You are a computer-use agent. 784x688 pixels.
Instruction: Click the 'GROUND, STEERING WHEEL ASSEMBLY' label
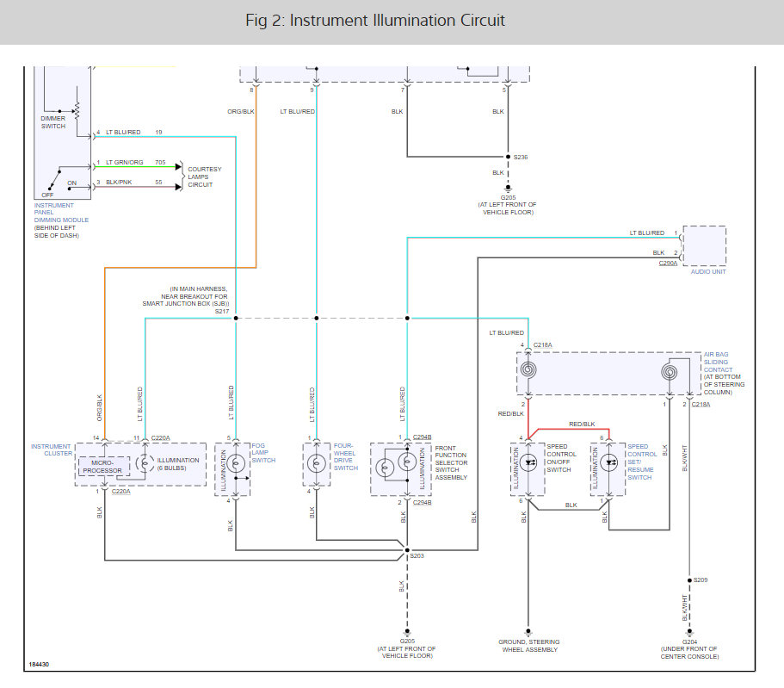(x=529, y=646)
